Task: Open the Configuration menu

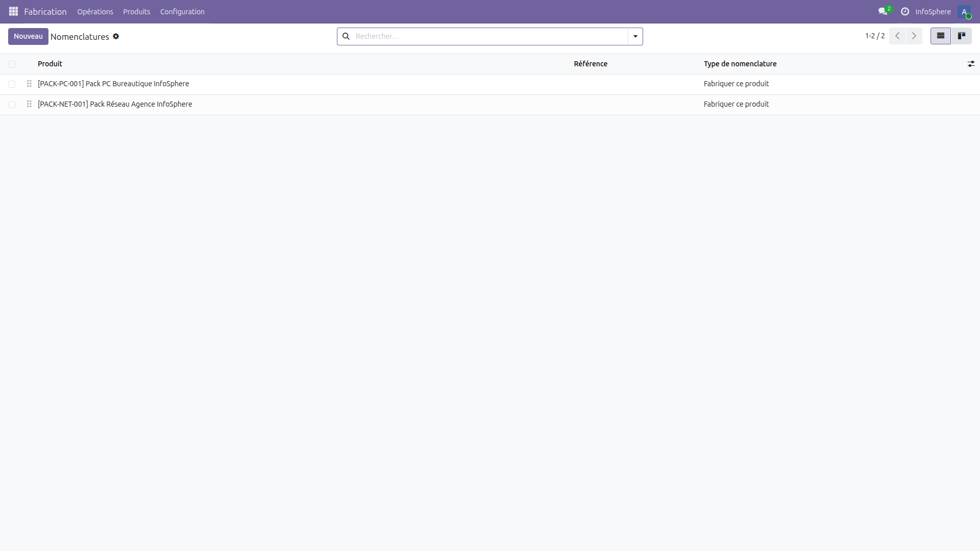Action: (182, 11)
